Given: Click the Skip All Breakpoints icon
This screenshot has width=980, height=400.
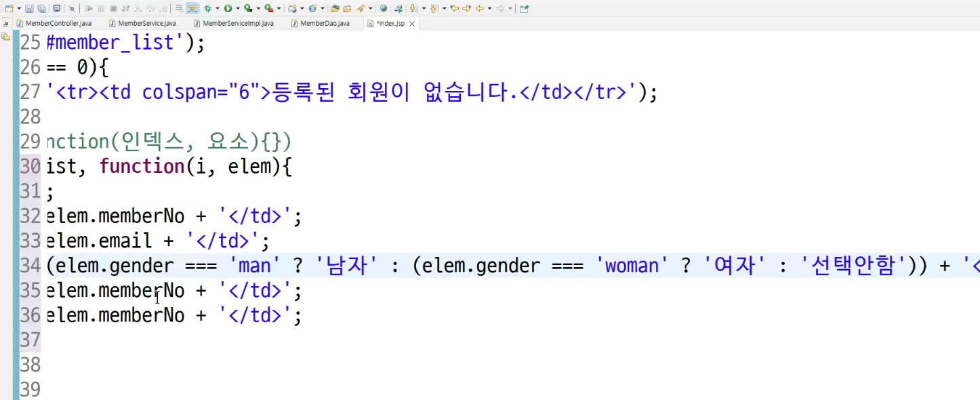Looking at the screenshot, I should 72,9.
